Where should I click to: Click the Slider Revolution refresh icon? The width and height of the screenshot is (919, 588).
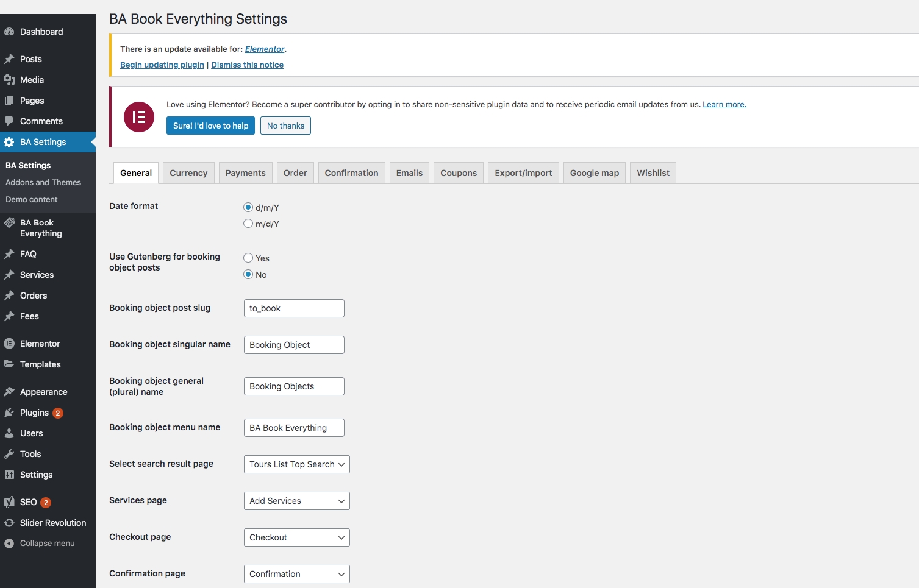pyautogui.click(x=9, y=523)
